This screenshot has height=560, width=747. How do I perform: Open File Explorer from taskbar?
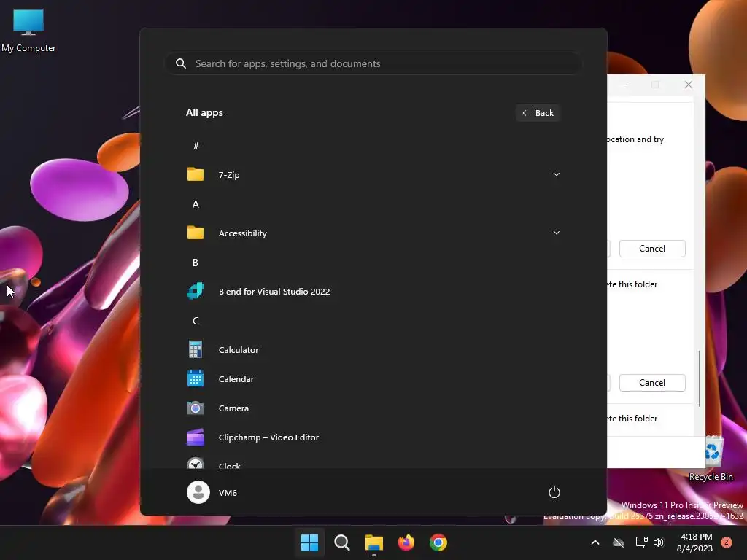coord(374,542)
